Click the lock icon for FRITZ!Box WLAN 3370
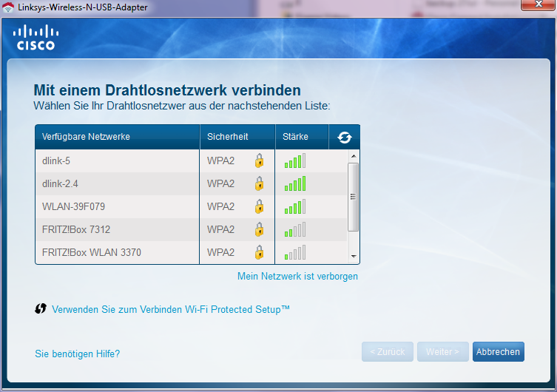 [x=260, y=252]
